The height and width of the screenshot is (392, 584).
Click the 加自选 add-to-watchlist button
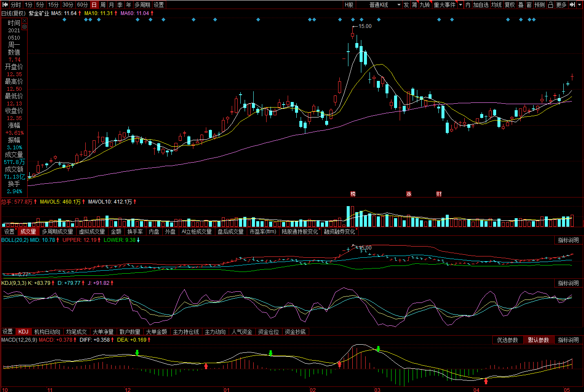[x=481, y=5]
